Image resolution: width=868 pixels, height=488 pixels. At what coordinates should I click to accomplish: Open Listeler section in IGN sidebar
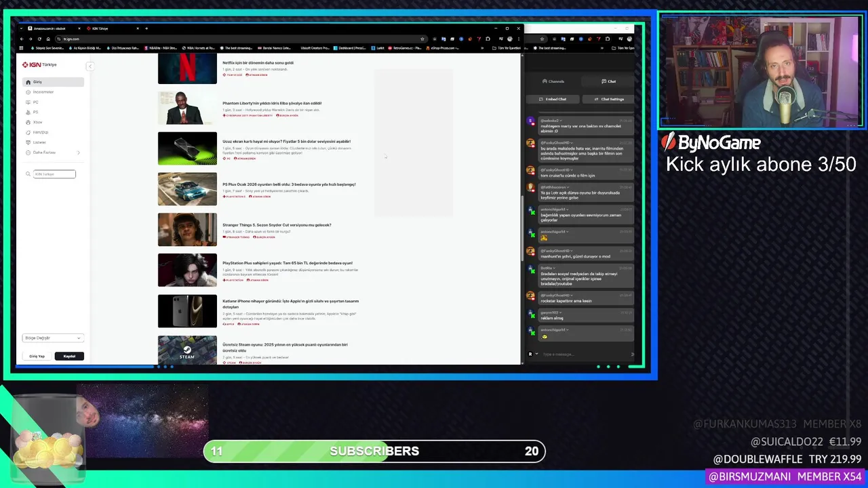click(x=39, y=143)
